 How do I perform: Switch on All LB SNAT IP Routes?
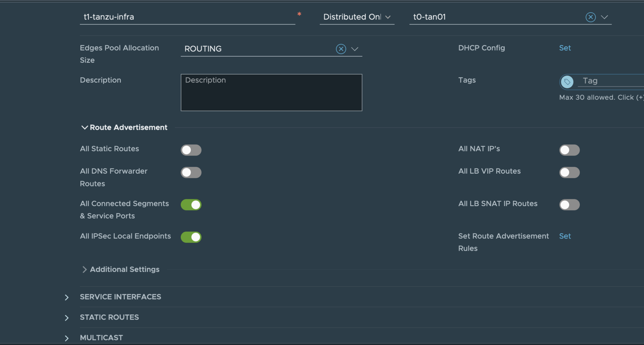coord(569,205)
